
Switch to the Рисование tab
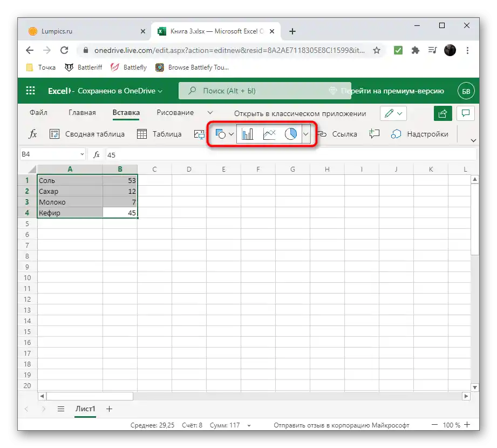[x=175, y=113]
